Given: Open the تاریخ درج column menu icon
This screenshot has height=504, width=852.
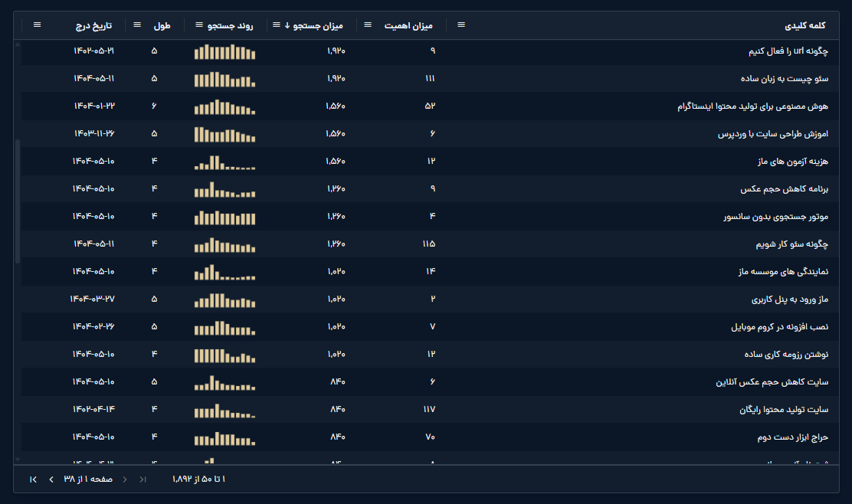Looking at the screenshot, I should click(x=37, y=25).
